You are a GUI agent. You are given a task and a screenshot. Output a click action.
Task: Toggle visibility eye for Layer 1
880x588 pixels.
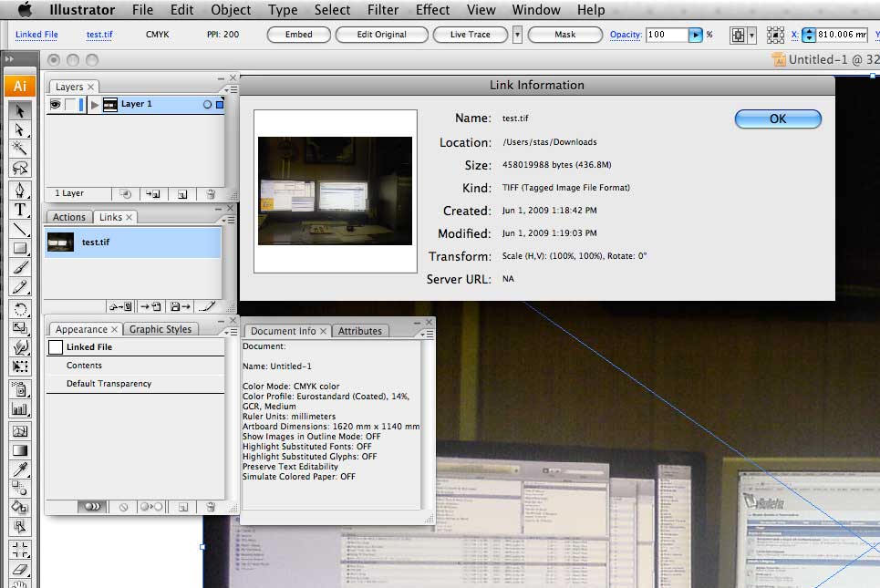tap(55, 104)
